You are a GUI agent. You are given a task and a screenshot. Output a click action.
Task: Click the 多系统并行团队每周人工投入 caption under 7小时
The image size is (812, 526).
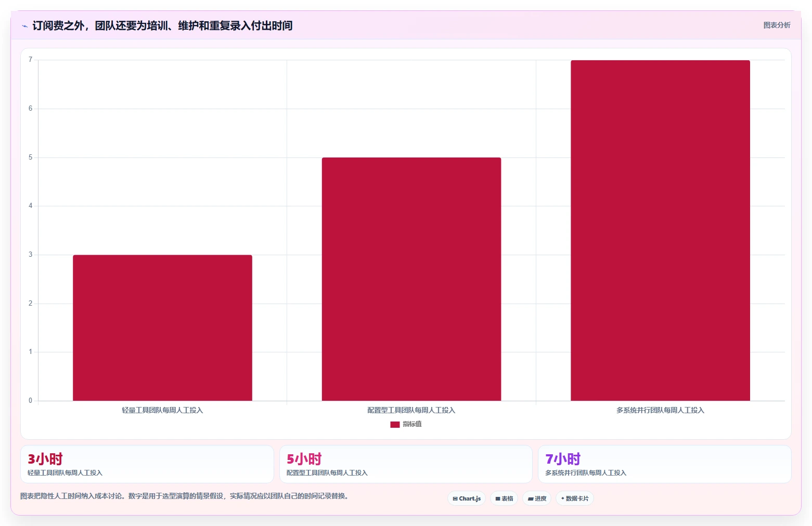click(x=586, y=473)
